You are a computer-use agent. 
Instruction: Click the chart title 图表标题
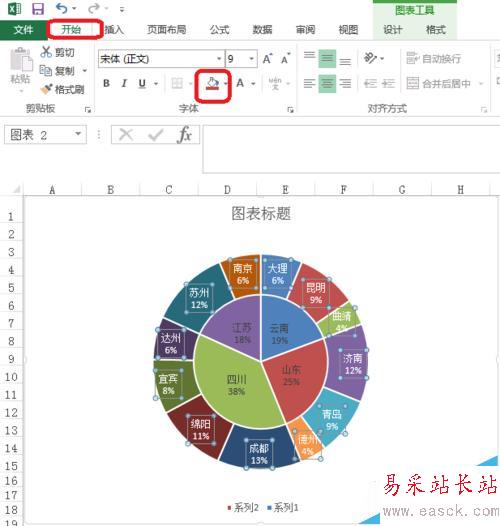261,214
